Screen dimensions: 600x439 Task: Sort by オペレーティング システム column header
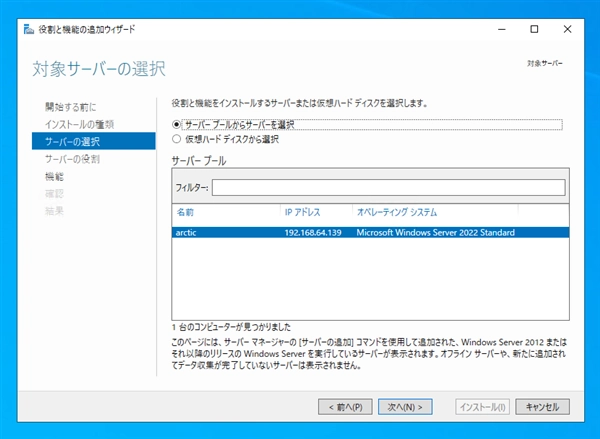pos(397,212)
